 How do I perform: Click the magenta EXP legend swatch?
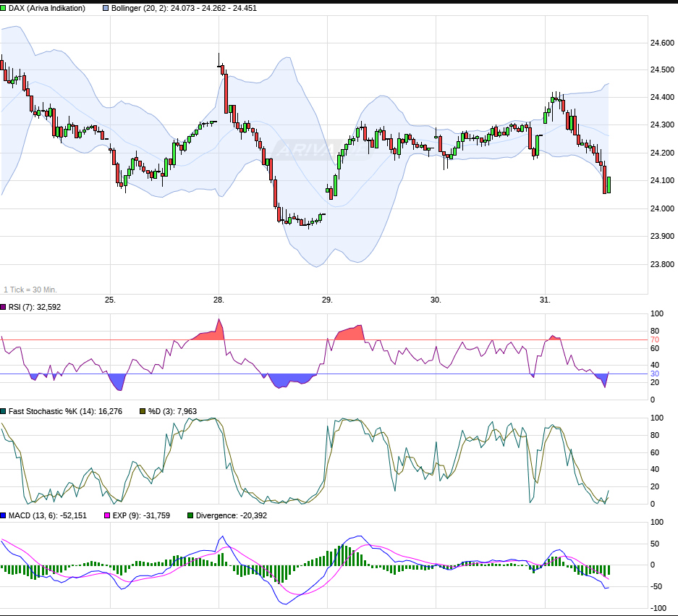click(107, 515)
